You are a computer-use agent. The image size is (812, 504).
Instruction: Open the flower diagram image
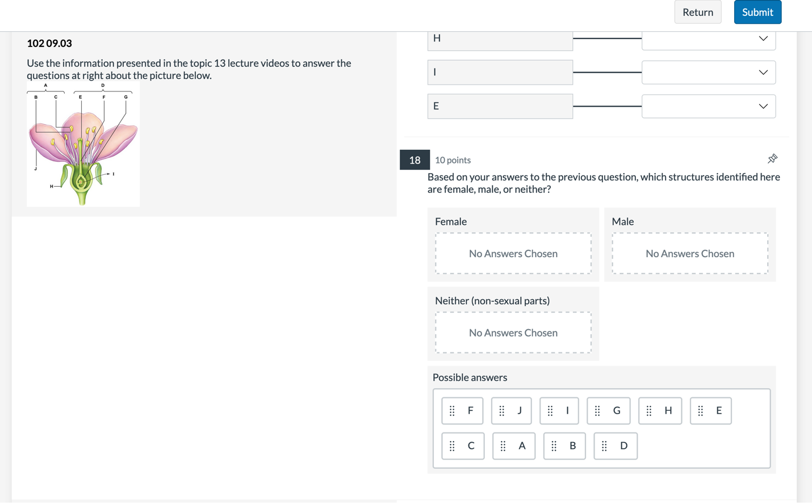(x=83, y=144)
